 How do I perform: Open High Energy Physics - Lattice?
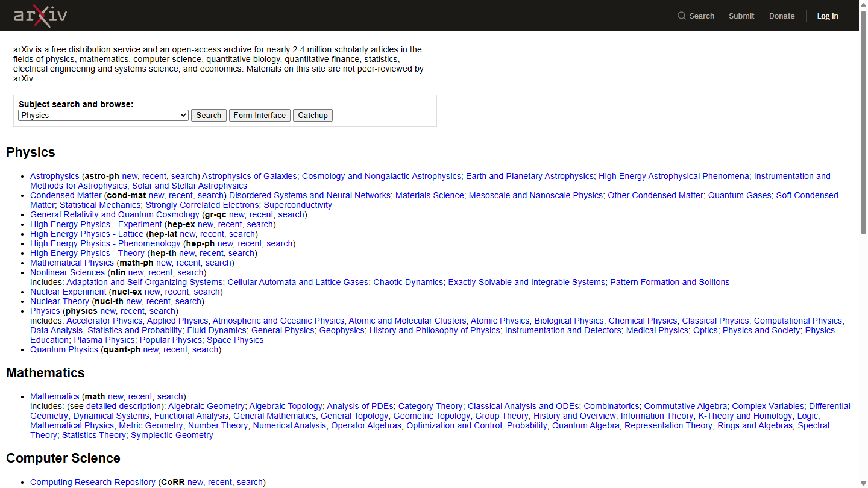coord(87,234)
